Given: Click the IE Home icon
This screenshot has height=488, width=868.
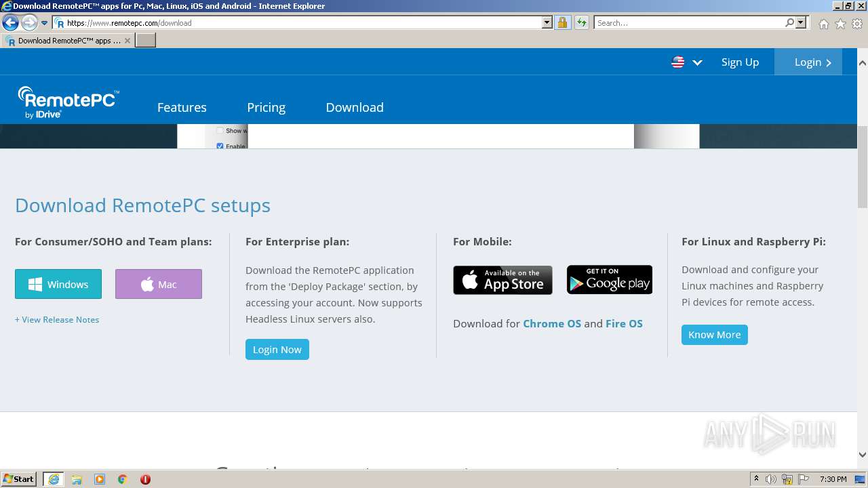Looking at the screenshot, I should click(x=823, y=24).
